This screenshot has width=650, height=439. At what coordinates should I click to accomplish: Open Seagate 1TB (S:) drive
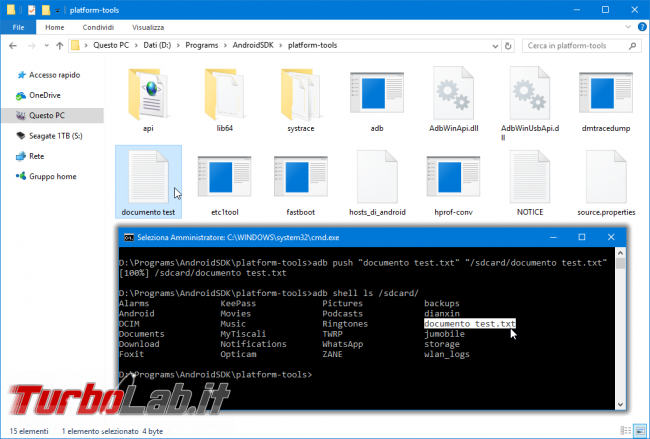pyautogui.click(x=55, y=136)
